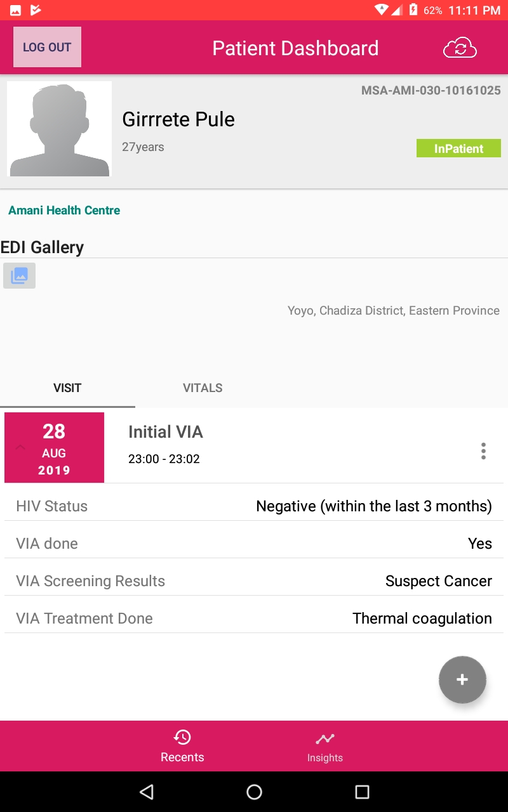Tap the InPatient status badge
Image resolution: width=508 pixels, height=812 pixels.
[x=458, y=148]
